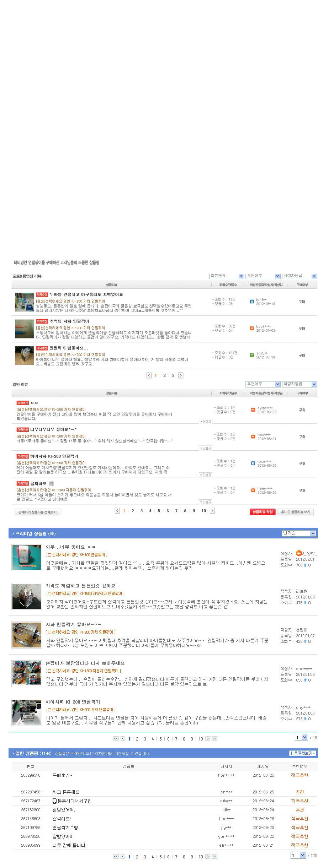The height and width of the screenshot is (868, 318).
Task: Click calculator-like icon next to 잘되네요
Action: click(52, 484)
